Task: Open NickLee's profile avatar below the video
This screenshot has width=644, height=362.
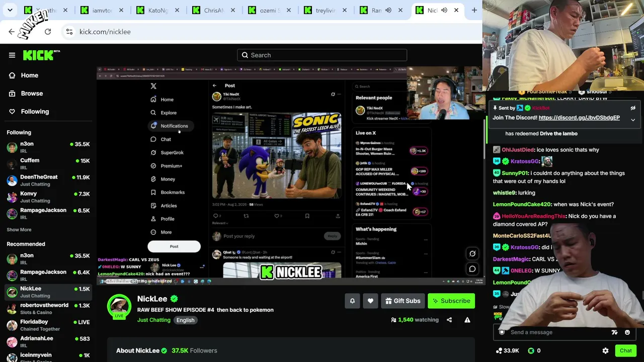Action: [x=119, y=306]
